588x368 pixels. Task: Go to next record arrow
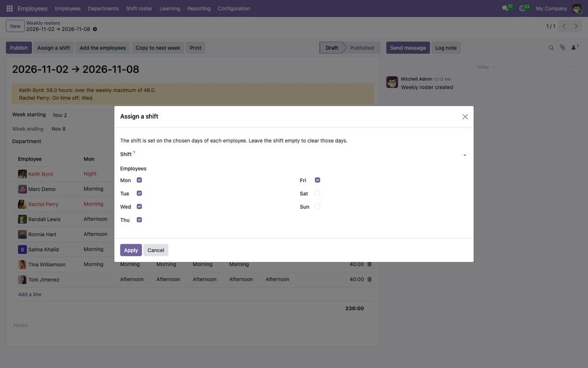coord(576,26)
